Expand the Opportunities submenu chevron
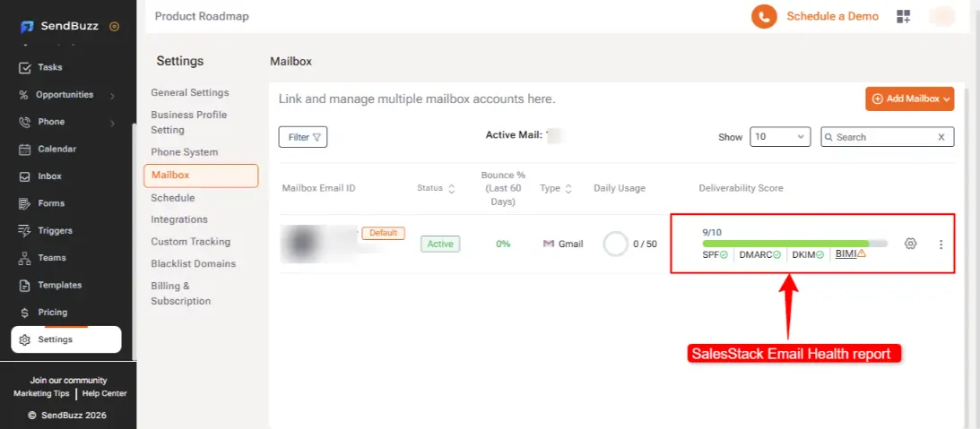Viewport: 980px width, 429px height. (x=112, y=96)
